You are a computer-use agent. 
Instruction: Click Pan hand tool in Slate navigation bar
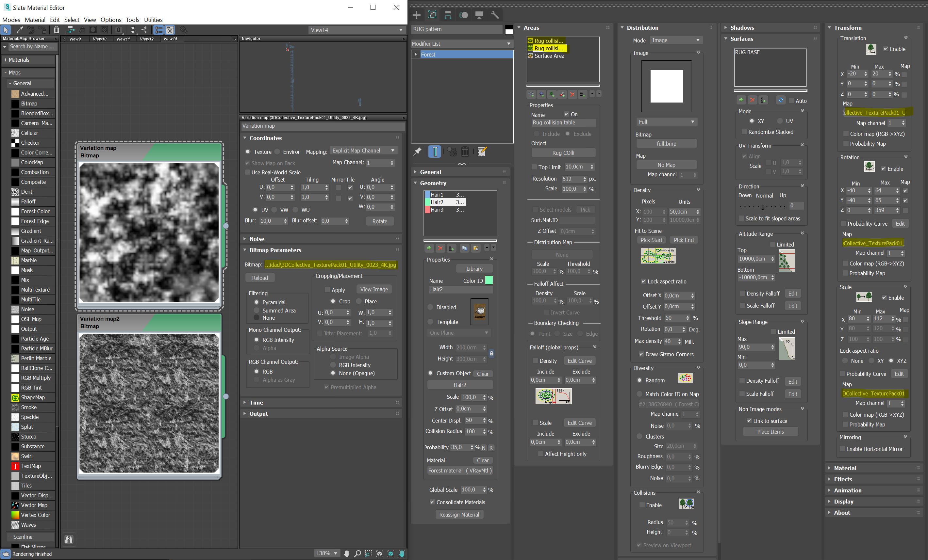[346, 553]
